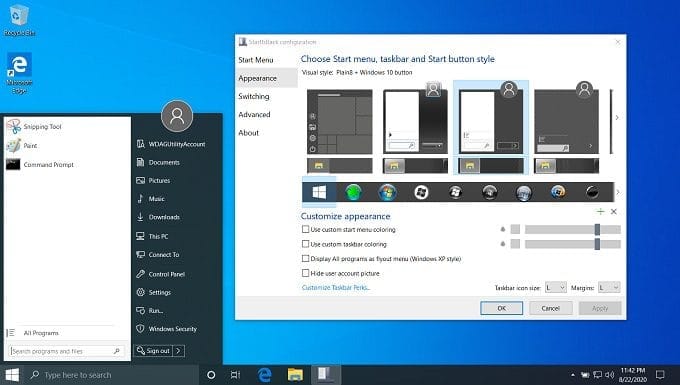Click the X icon to remove a style
The image size is (680, 385).
[614, 212]
